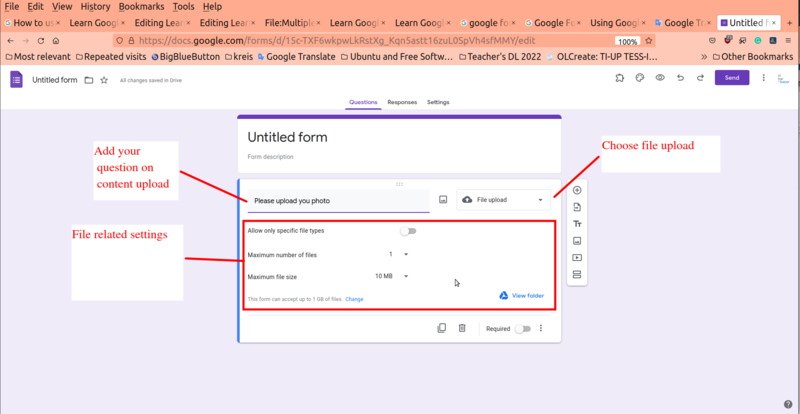Image resolution: width=800 pixels, height=414 pixels.
Task: Click the question title field
Action: tap(338, 201)
